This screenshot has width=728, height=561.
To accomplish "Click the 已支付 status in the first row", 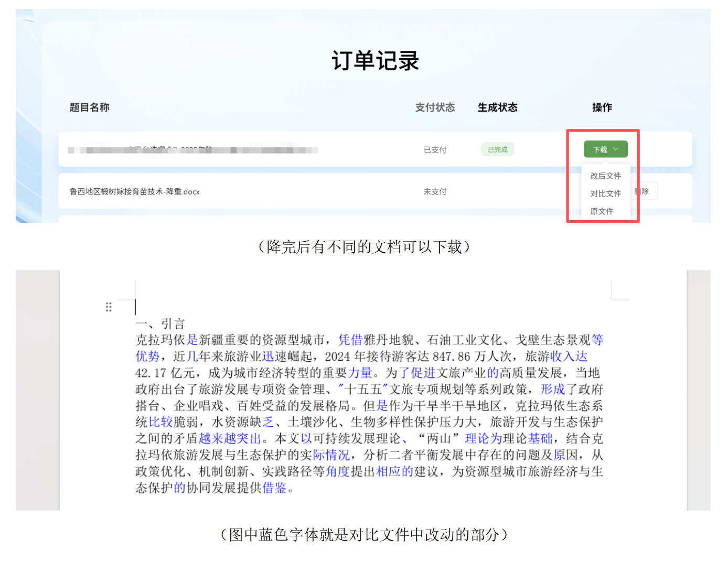I will (435, 150).
